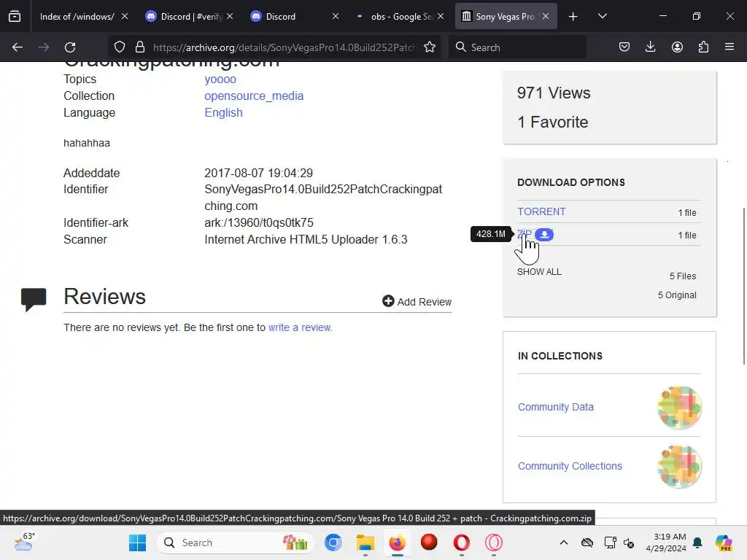Show hidden system tray icons
The width and height of the screenshot is (747, 560).
click(564, 542)
